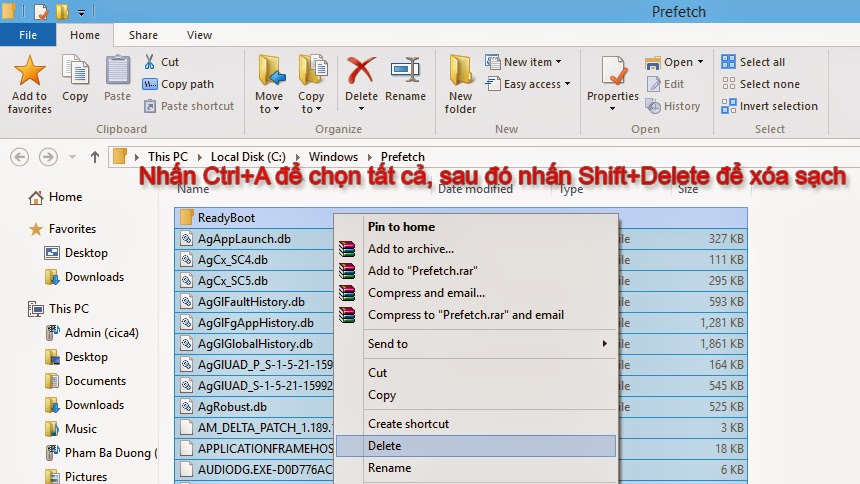Select This PC in navigation pane

[58, 309]
